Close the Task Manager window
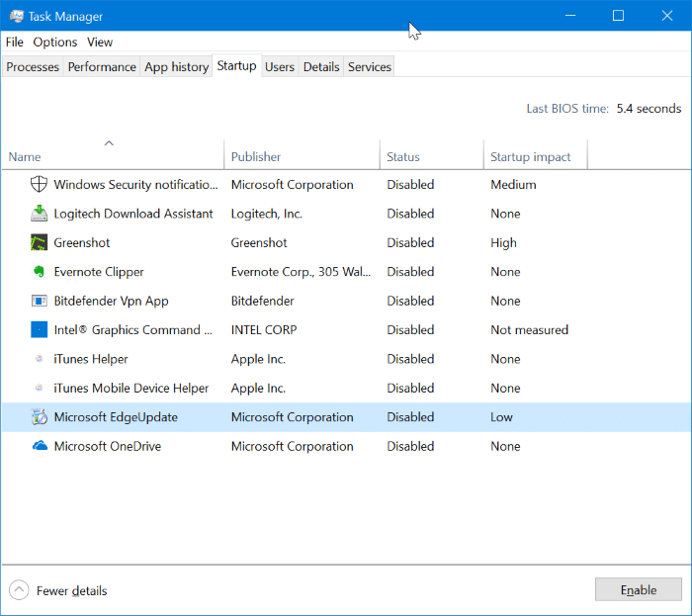Image resolution: width=692 pixels, height=616 pixels. (667, 16)
